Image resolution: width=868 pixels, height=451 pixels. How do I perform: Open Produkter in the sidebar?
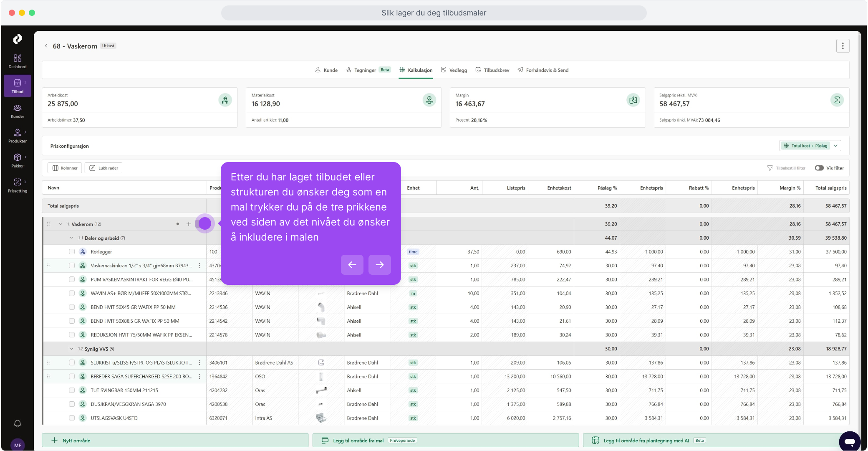(18, 136)
